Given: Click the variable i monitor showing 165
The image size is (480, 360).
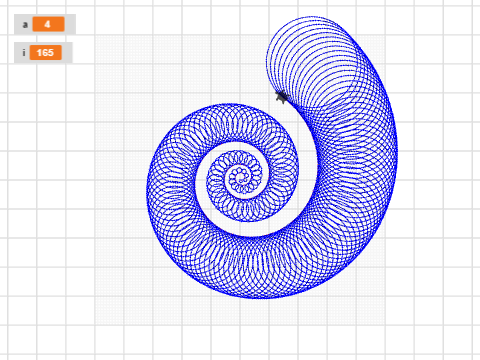Looking at the screenshot, I should pos(43,52).
